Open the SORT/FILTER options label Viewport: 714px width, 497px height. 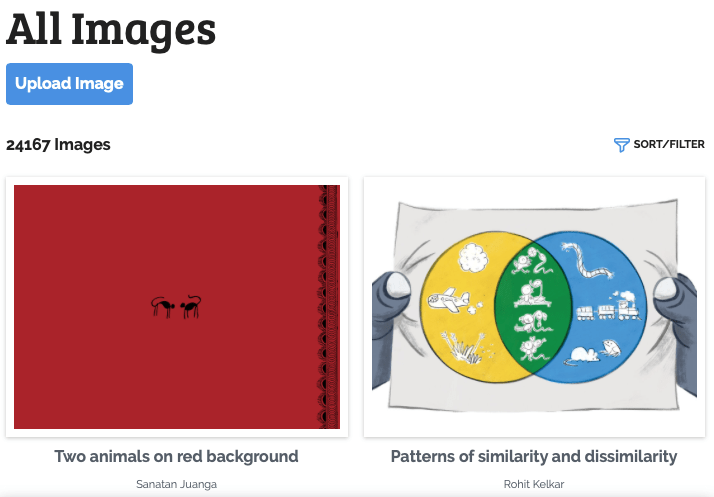[x=668, y=145]
